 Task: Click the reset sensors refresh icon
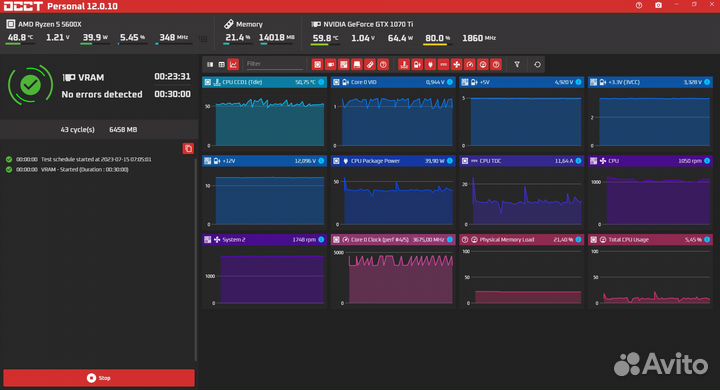click(x=537, y=65)
